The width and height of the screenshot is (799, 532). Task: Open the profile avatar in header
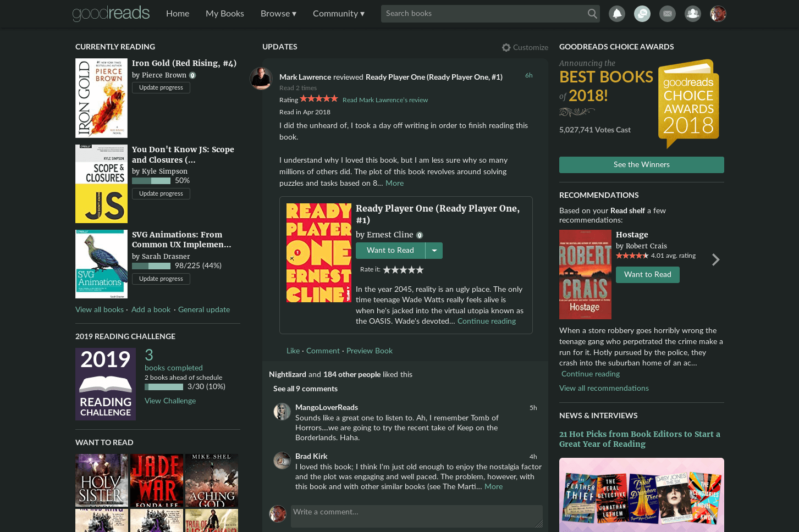click(x=718, y=14)
